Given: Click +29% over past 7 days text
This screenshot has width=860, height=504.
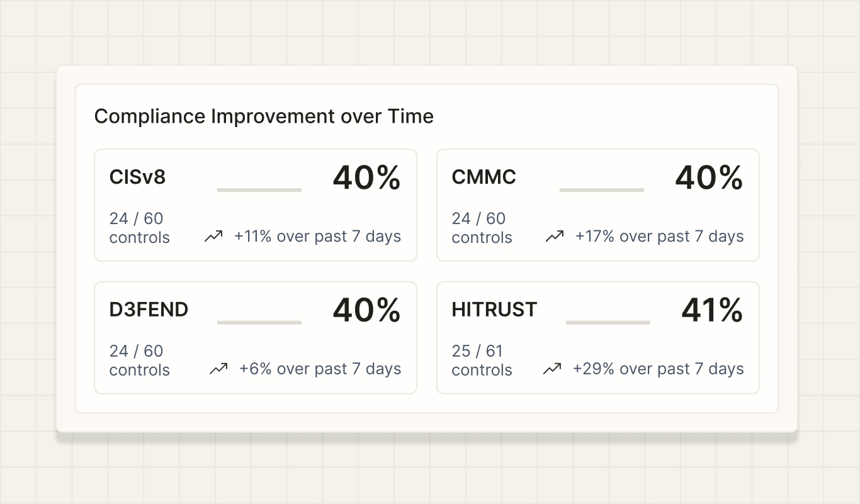Looking at the screenshot, I should point(658,369).
